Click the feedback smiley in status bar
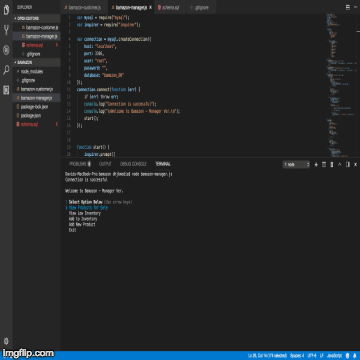Viewport: 360px width, 360px height. click(348, 356)
